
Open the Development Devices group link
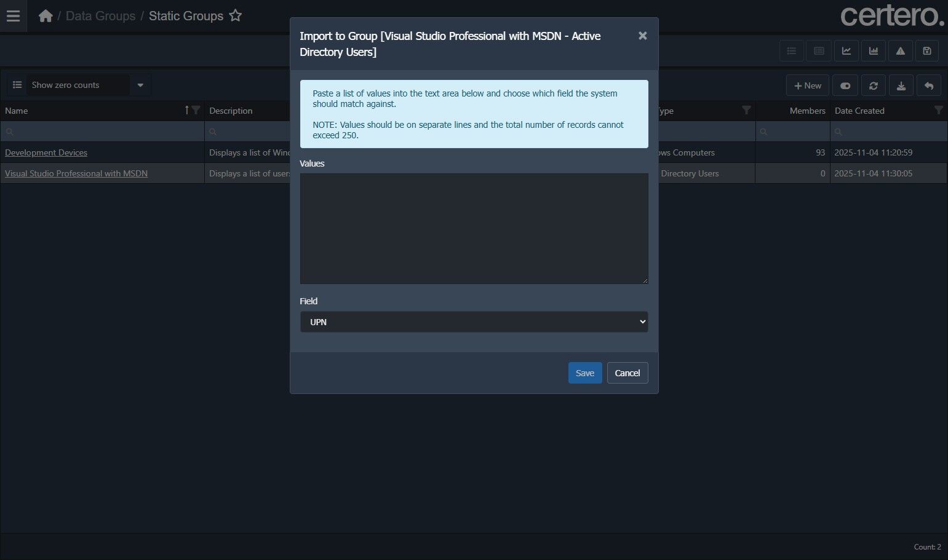pos(46,152)
